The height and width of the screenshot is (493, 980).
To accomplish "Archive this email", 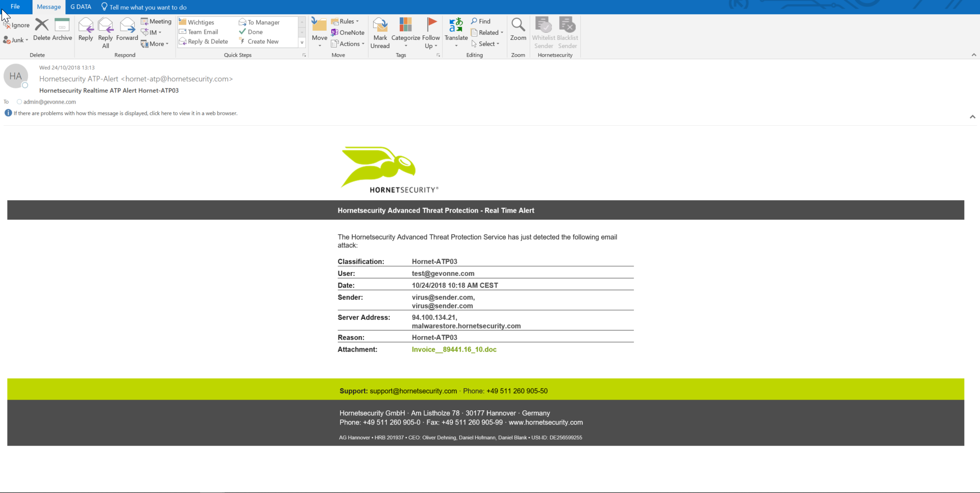I will coord(62,30).
